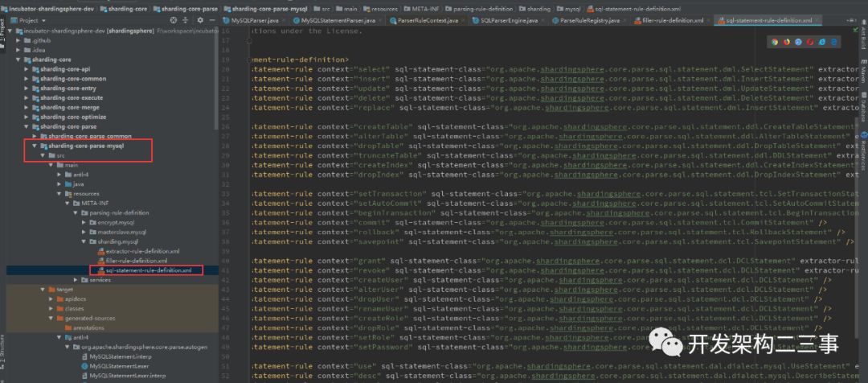This screenshot has height=383, width=868.
Task: Collapse the target folder arrow
Action: click(x=42, y=290)
